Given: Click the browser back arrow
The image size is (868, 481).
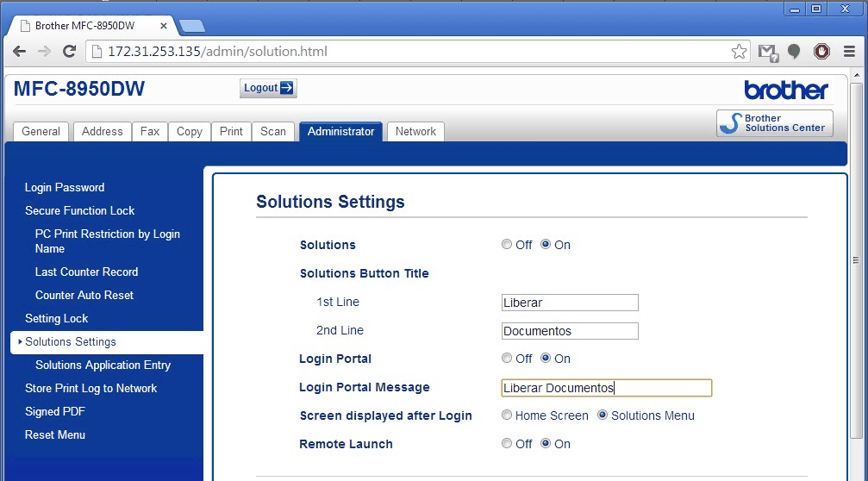Looking at the screenshot, I should tap(19, 52).
